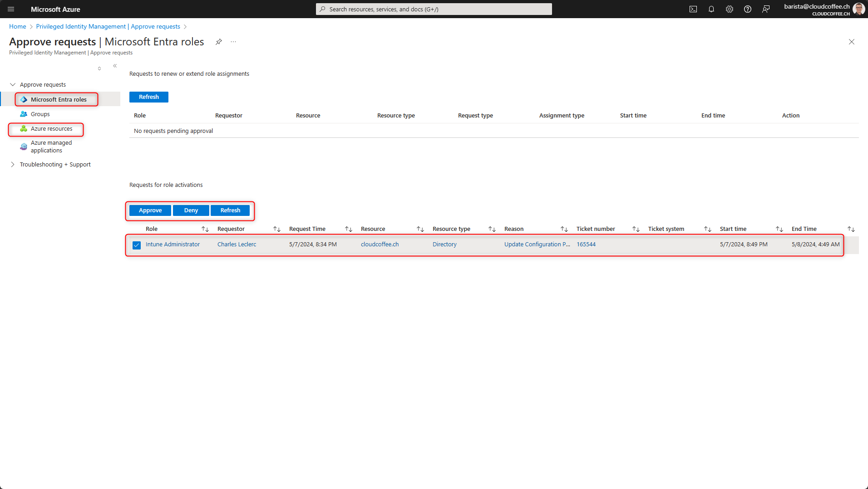Viewport: 868px width, 489px height.
Task: Expand Troubleshooting + Support section
Action: coord(13,164)
